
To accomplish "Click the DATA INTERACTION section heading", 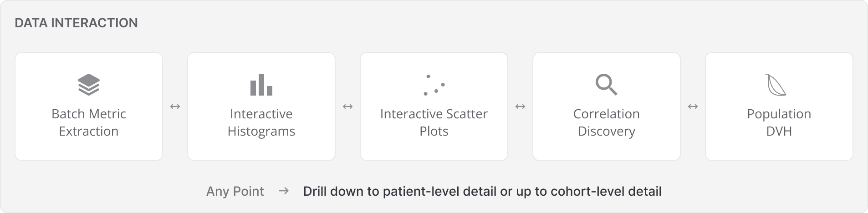I will [77, 23].
